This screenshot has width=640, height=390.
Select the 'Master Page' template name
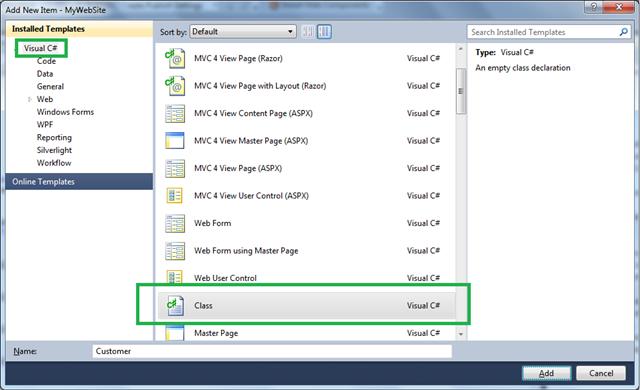216,333
